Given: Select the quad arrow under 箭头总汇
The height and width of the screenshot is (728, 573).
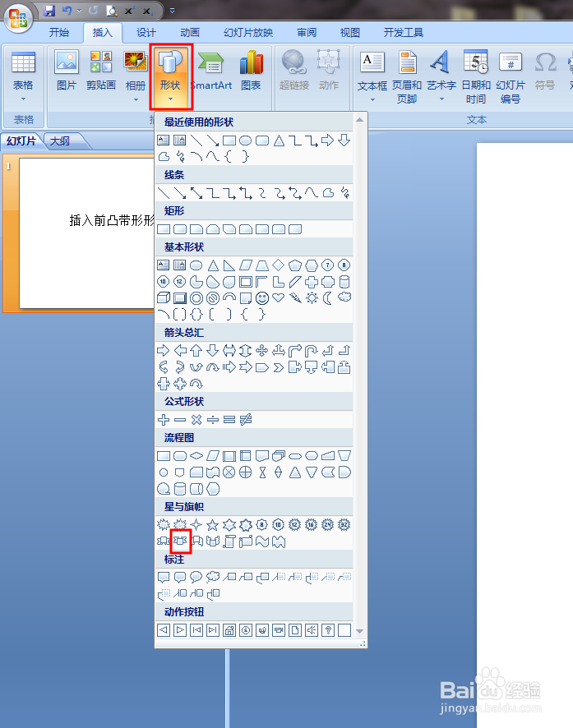Looking at the screenshot, I should (262, 351).
